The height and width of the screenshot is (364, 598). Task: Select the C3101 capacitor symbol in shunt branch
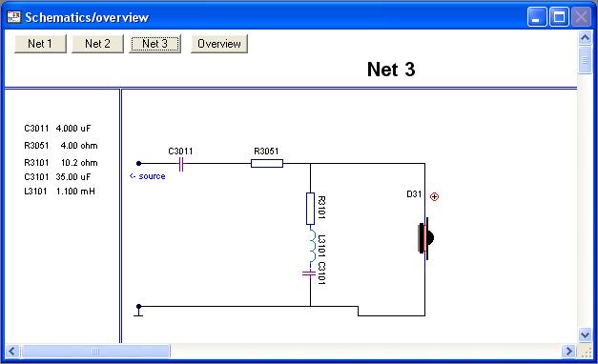309,273
